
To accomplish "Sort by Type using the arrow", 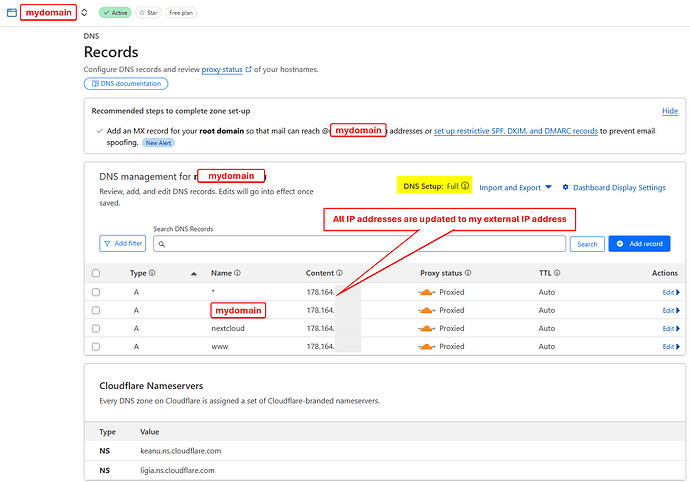I will click(194, 274).
